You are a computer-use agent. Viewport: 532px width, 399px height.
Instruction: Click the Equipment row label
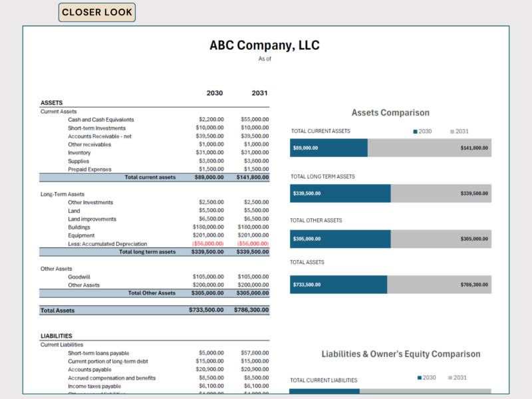[81, 235]
